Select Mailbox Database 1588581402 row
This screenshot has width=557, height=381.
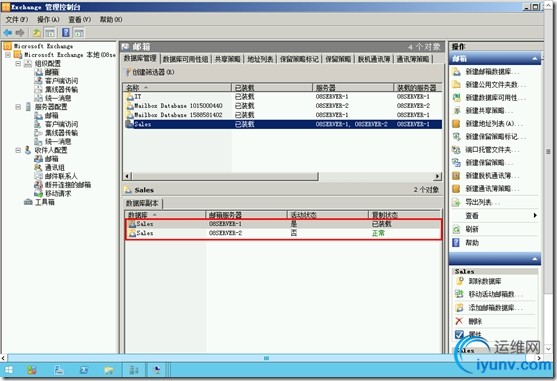click(x=283, y=115)
